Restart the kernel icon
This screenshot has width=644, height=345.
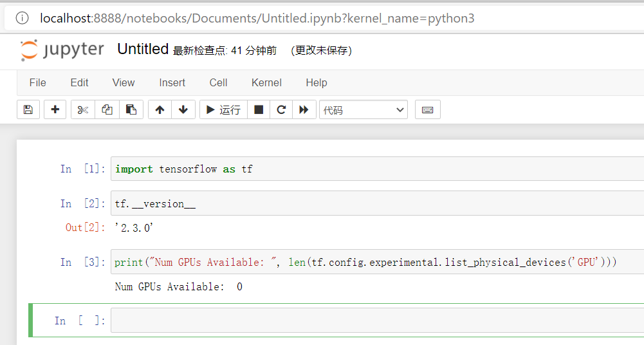click(x=281, y=109)
